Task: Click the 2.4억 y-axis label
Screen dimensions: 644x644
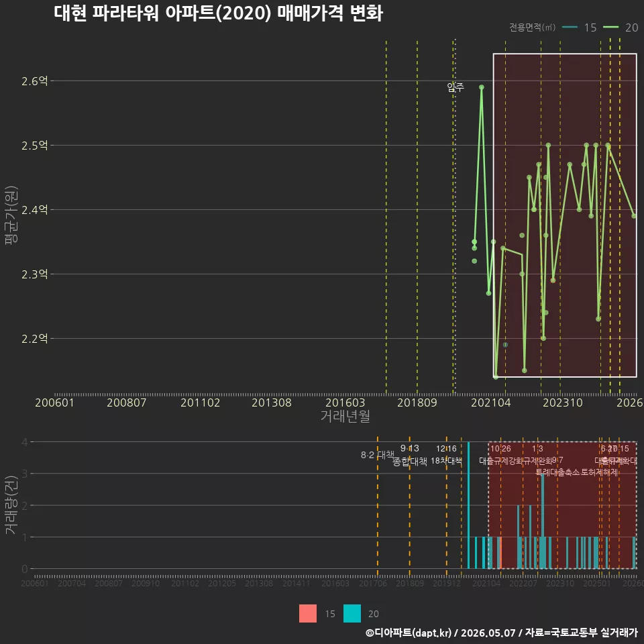Action: (x=35, y=210)
